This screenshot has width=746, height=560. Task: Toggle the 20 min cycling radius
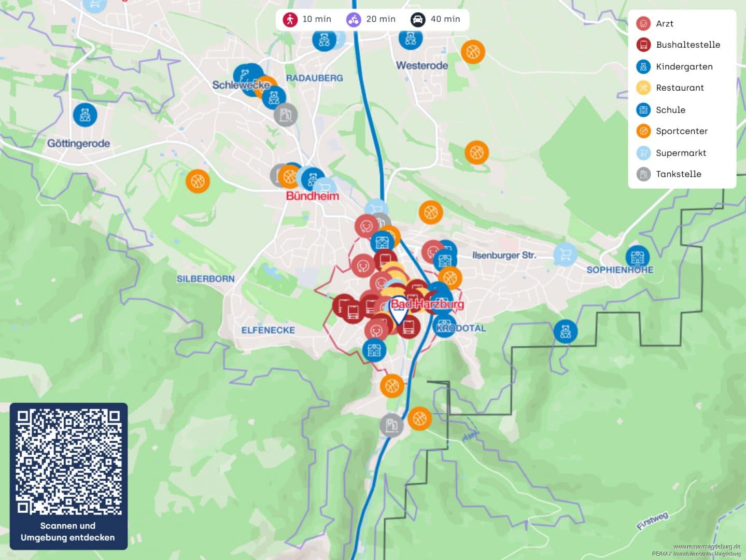371,19
